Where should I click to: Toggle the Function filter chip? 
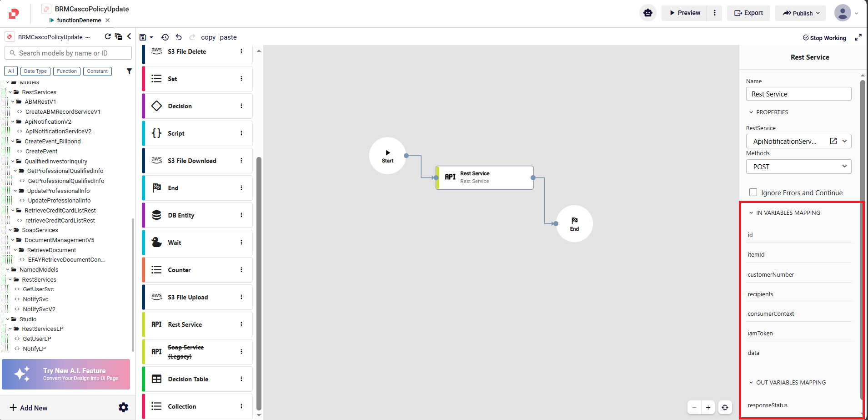click(x=67, y=71)
